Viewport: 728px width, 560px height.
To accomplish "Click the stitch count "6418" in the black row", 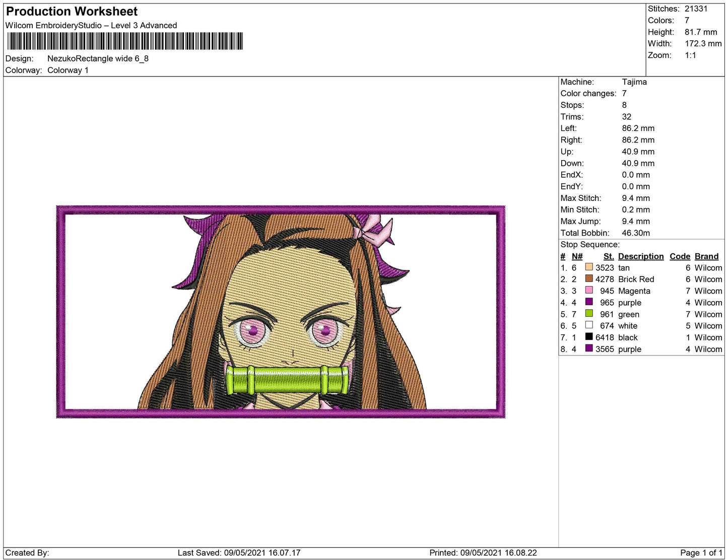I will click(605, 337).
